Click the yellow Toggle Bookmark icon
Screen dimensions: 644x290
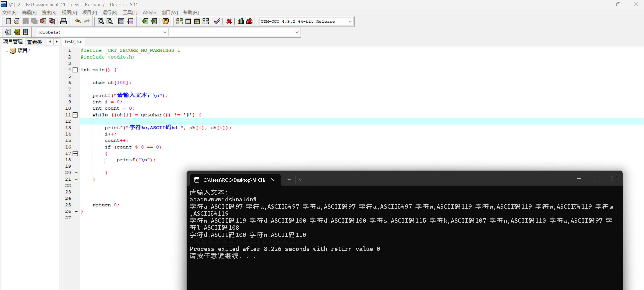[x=166, y=21]
